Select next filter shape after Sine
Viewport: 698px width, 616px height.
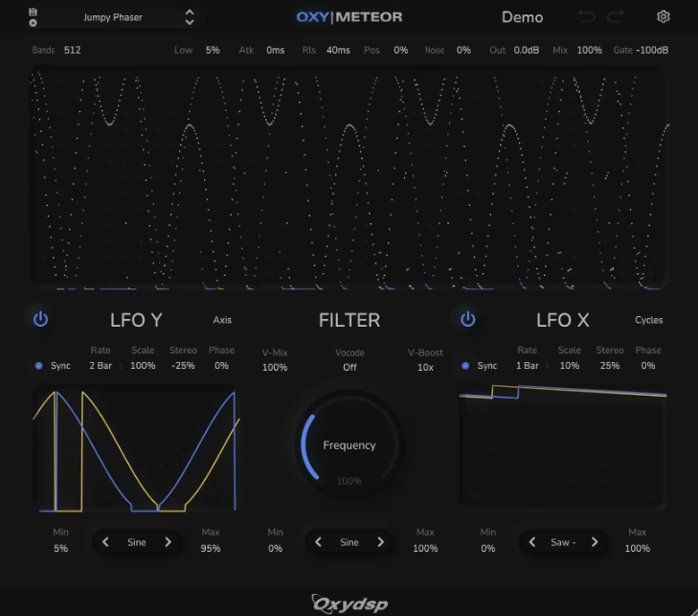click(380, 542)
